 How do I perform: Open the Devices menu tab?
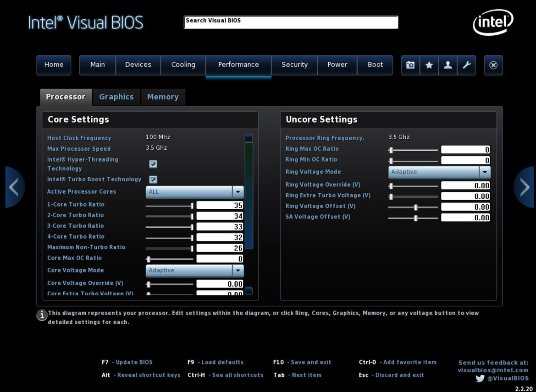[x=138, y=65]
